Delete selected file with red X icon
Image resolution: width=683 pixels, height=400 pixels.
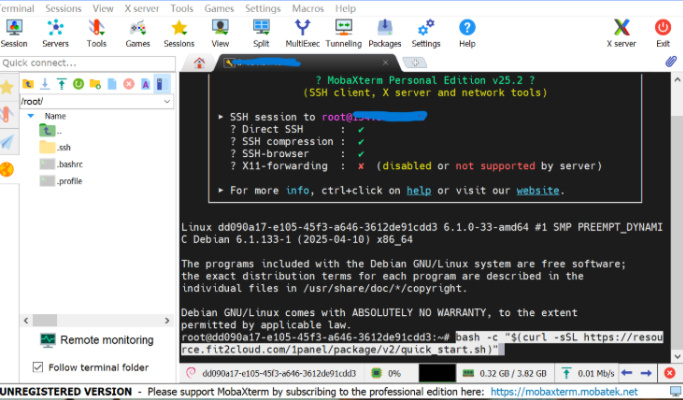pyautogui.click(x=128, y=84)
